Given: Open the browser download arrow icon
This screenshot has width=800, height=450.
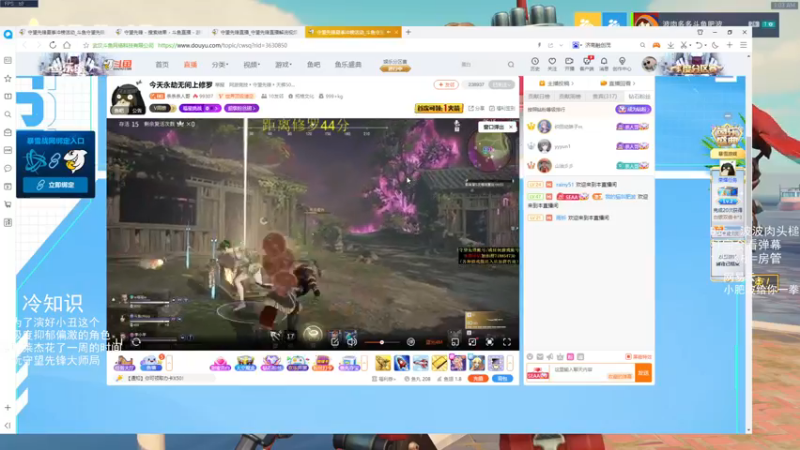Looking at the screenshot, I should [670, 45].
